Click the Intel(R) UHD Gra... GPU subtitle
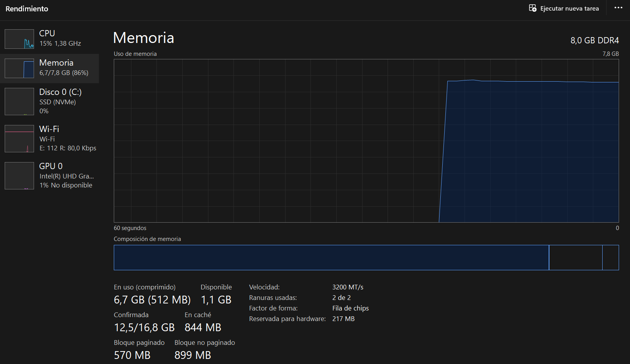 coord(66,176)
